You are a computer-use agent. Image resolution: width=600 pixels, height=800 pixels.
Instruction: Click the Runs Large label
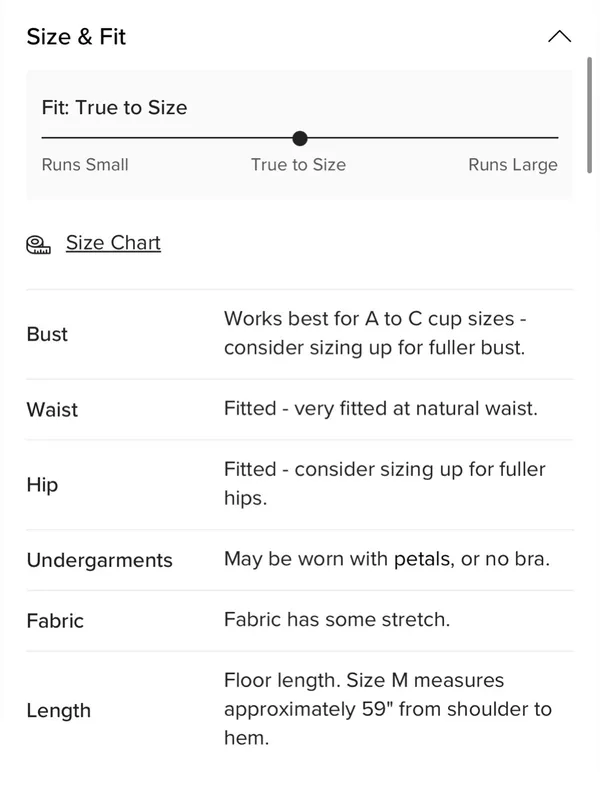[513, 165]
